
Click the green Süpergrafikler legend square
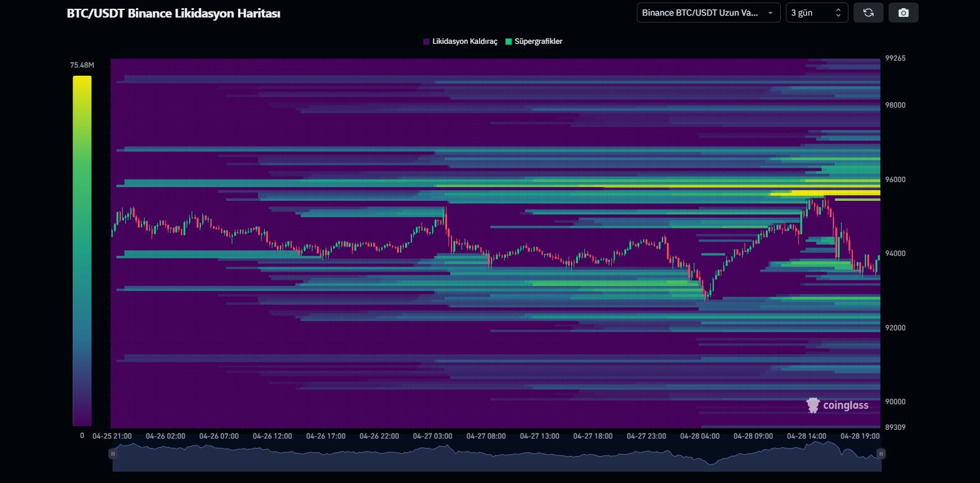[x=508, y=41]
